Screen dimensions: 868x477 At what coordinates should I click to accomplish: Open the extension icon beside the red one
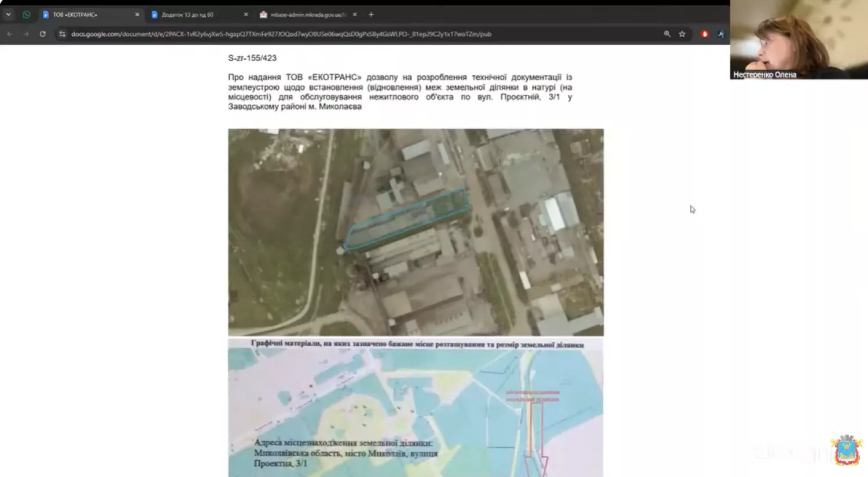click(x=721, y=34)
